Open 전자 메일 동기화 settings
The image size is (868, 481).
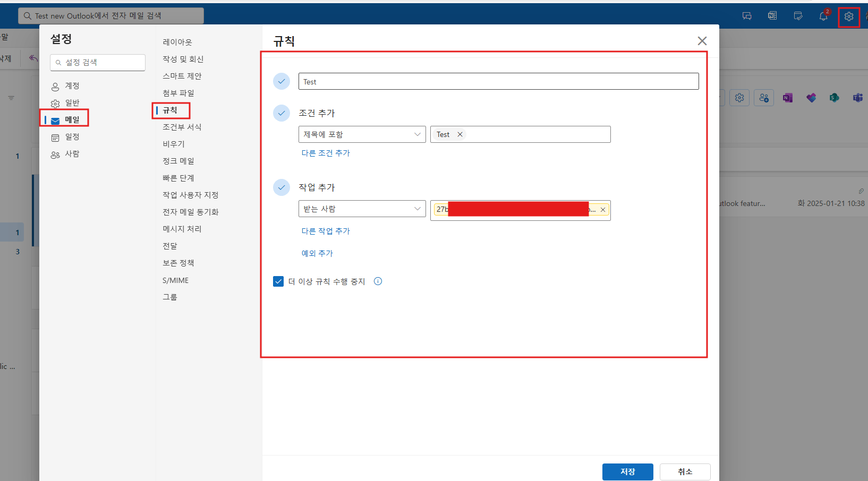(x=191, y=212)
